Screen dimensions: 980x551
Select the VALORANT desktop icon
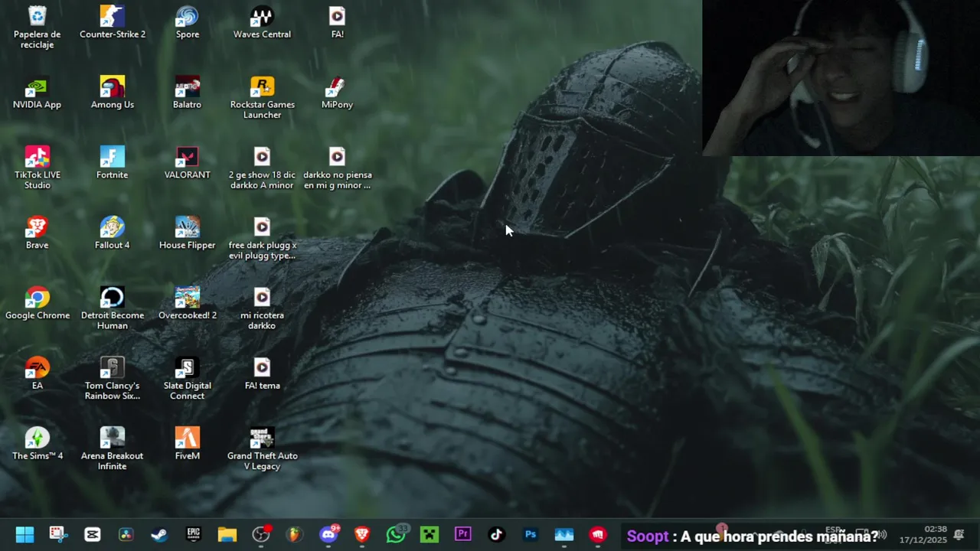[x=187, y=162]
